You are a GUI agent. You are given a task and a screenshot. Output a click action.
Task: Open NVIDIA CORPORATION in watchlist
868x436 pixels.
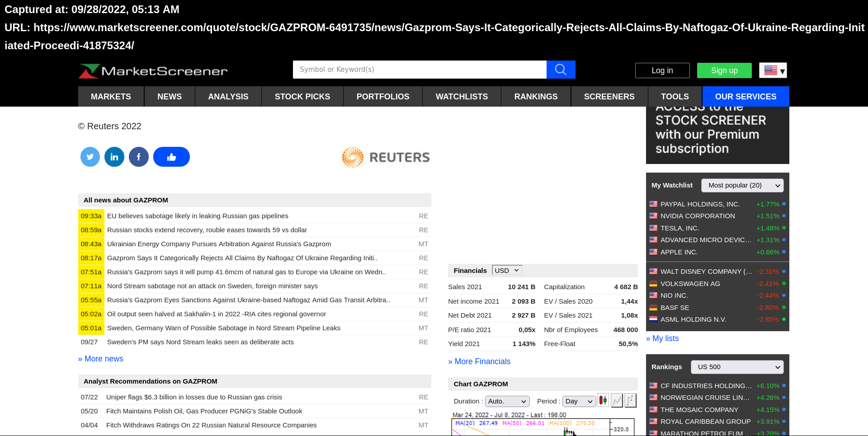(698, 216)
